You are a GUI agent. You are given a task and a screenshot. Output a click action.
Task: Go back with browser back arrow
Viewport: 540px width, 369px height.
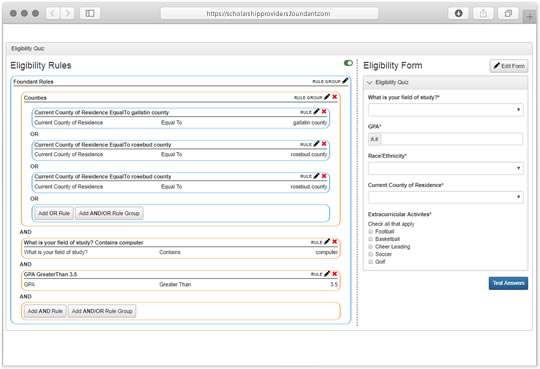click(x=52, y=13)
